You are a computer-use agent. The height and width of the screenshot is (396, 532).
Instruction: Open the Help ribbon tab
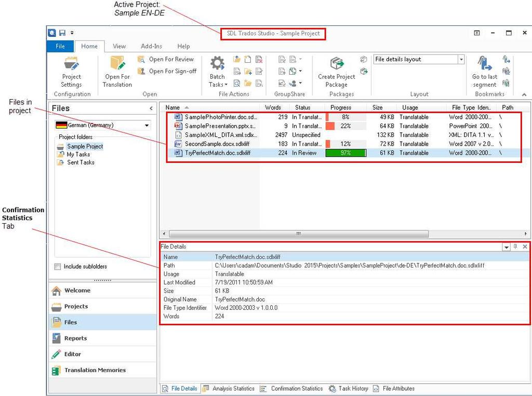click(x=183, y=46)
